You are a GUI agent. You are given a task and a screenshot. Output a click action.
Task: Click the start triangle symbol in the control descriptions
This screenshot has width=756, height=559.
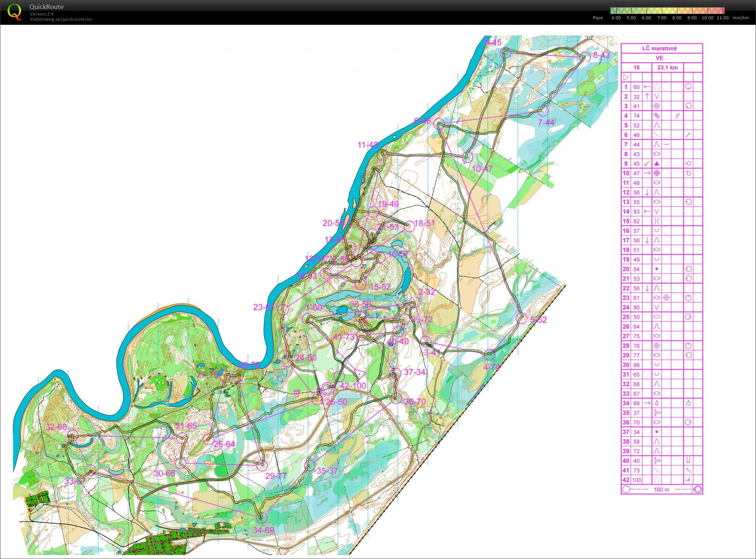[626, 77]
